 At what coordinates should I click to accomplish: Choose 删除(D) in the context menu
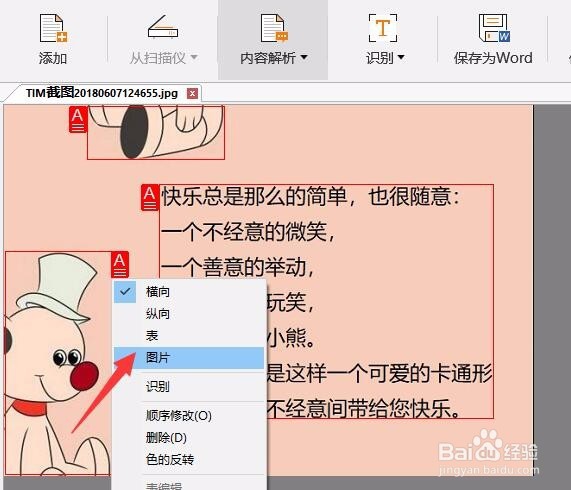point(189,437)
